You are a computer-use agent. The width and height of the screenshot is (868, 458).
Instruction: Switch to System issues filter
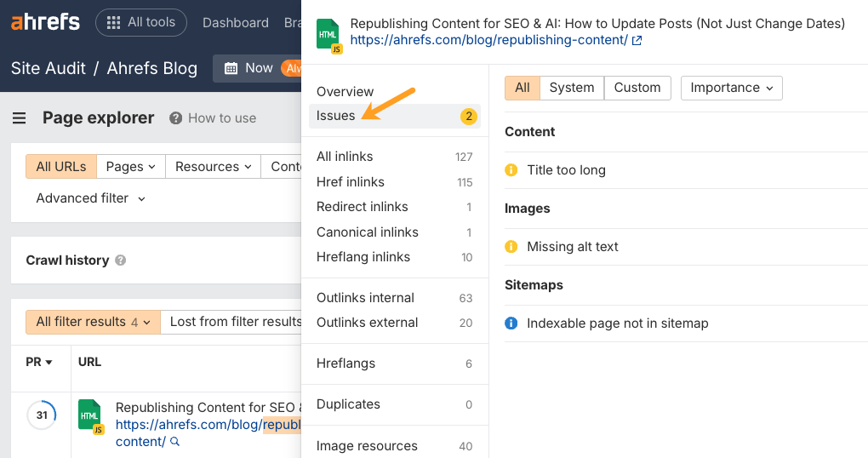(x=571, y=88)
